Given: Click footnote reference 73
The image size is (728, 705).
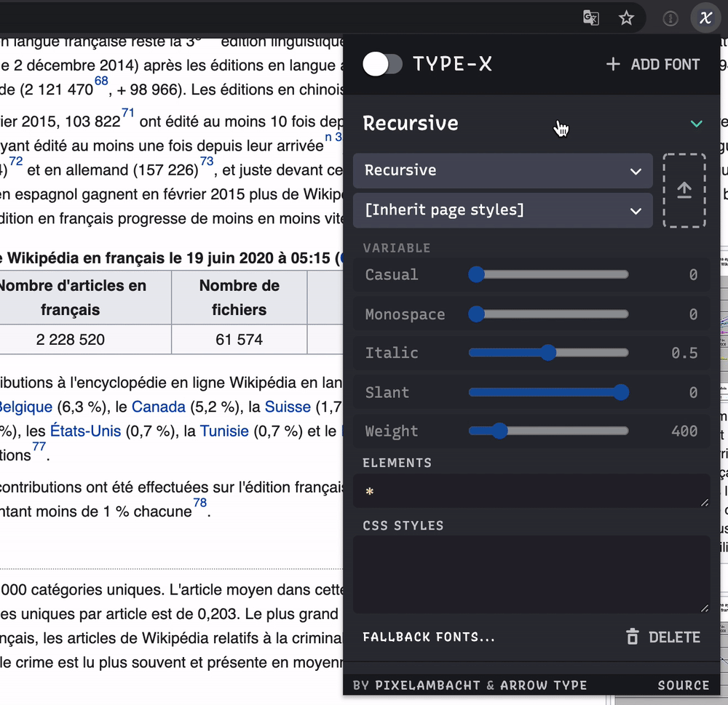Looking at the screenshot, I should pos(207,161).
